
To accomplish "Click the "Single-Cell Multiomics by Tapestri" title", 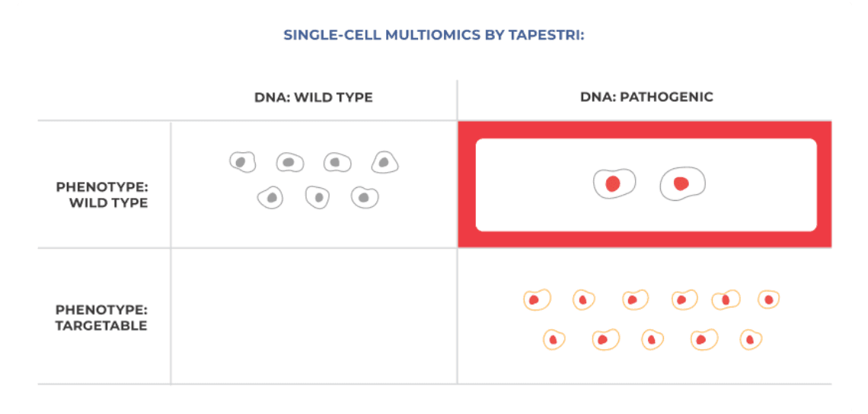I will click(x=434, y=35).
